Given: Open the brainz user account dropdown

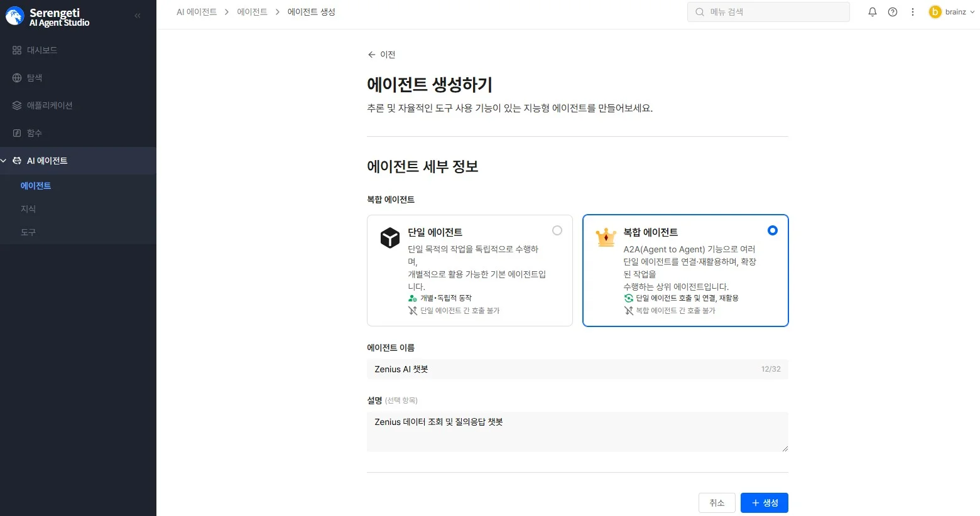Looking at the screenshot, I should coord(952,12).
